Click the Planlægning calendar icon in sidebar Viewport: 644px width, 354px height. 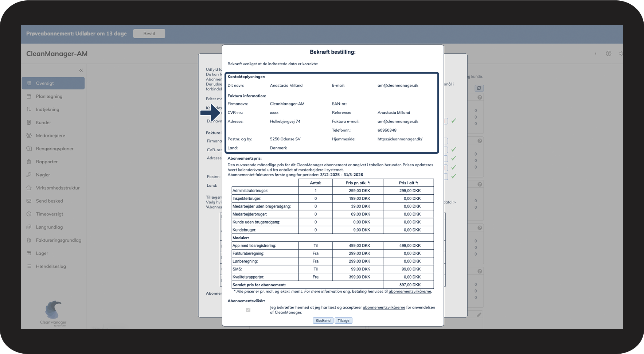point(29,96)
